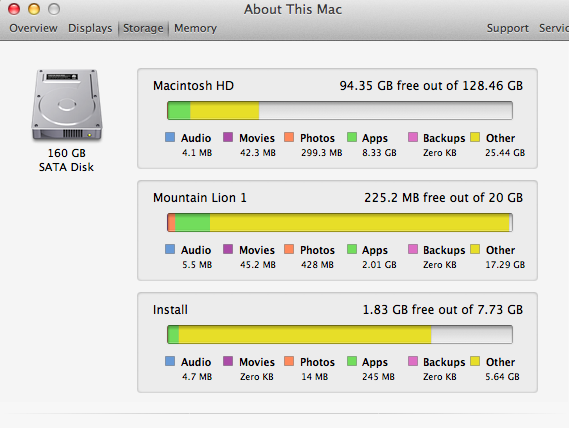The width and height of the screenshot is (569, 428).
Task: Click the Mountain Lion 1 storage usage bar
Action: tap(340, 222)
